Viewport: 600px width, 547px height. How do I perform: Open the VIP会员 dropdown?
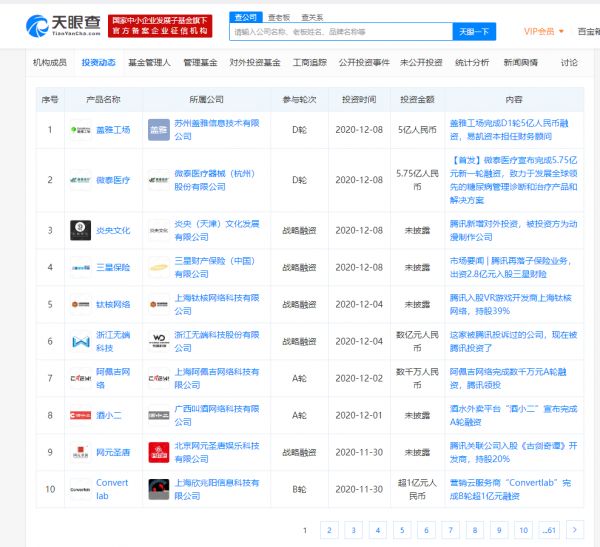tap(542, 31)
